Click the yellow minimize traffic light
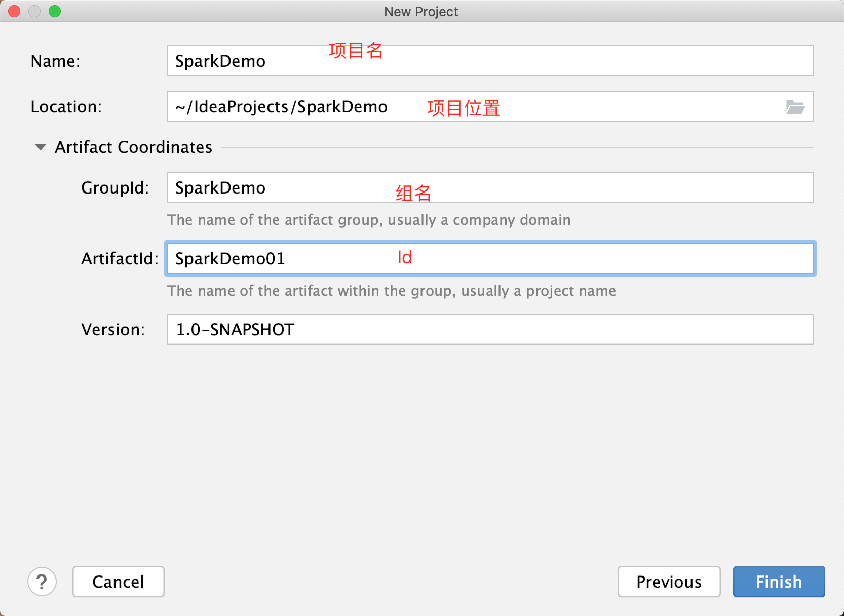Screen dimensions: 844x616 point(34,11)
